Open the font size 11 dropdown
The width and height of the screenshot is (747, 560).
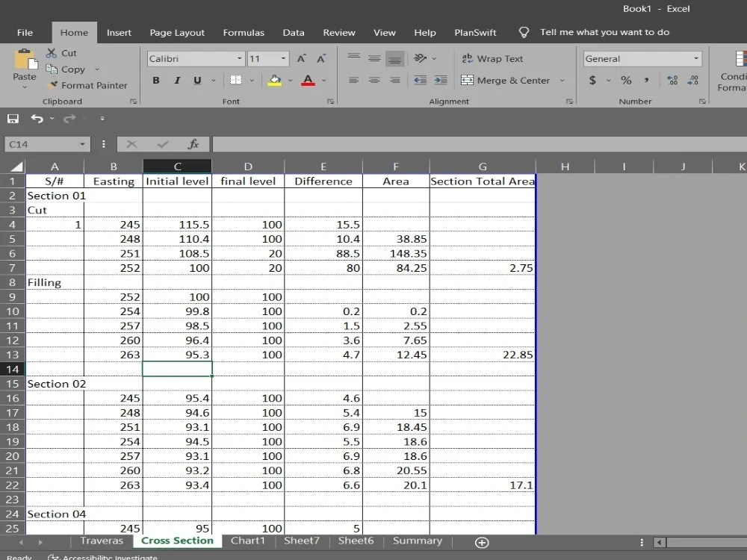coord(283,58)
